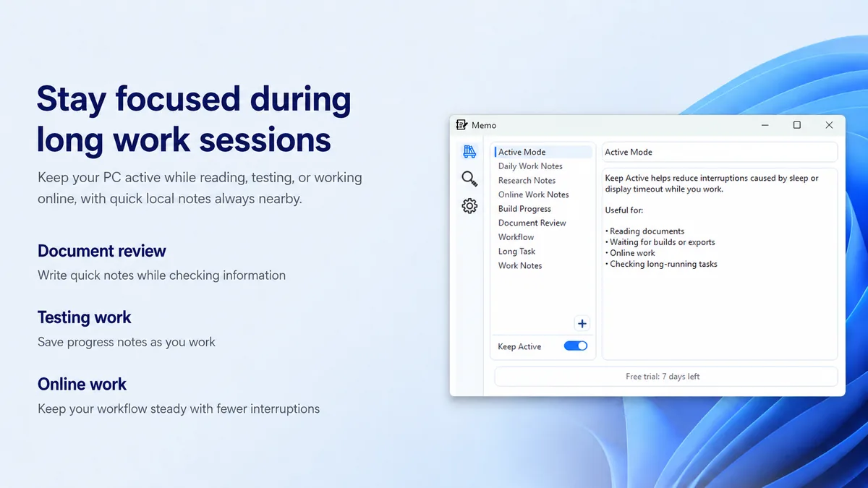Click the 'Waiting for builds or exports' line
This screenshot has width=868, height=488.
660,242
